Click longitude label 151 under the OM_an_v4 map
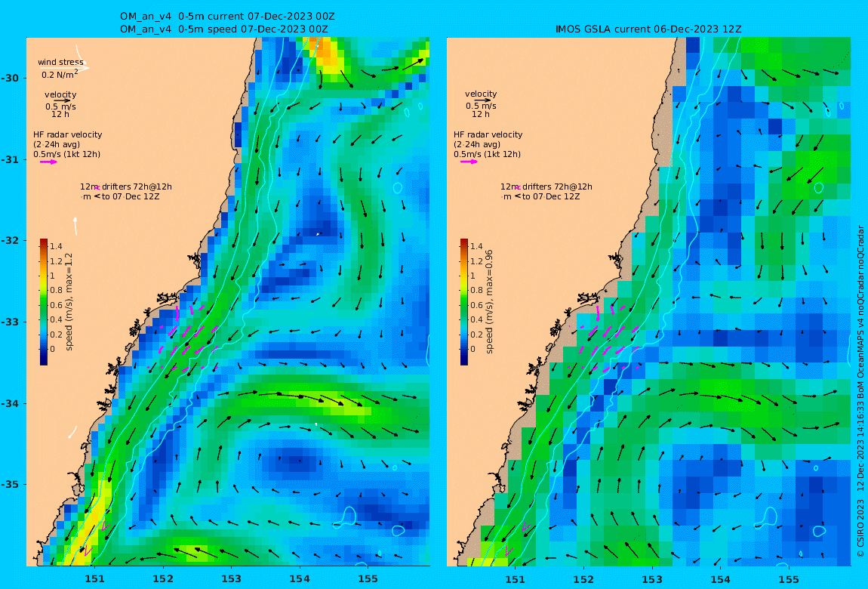This screenshot has width=868, height=589. 94,579
